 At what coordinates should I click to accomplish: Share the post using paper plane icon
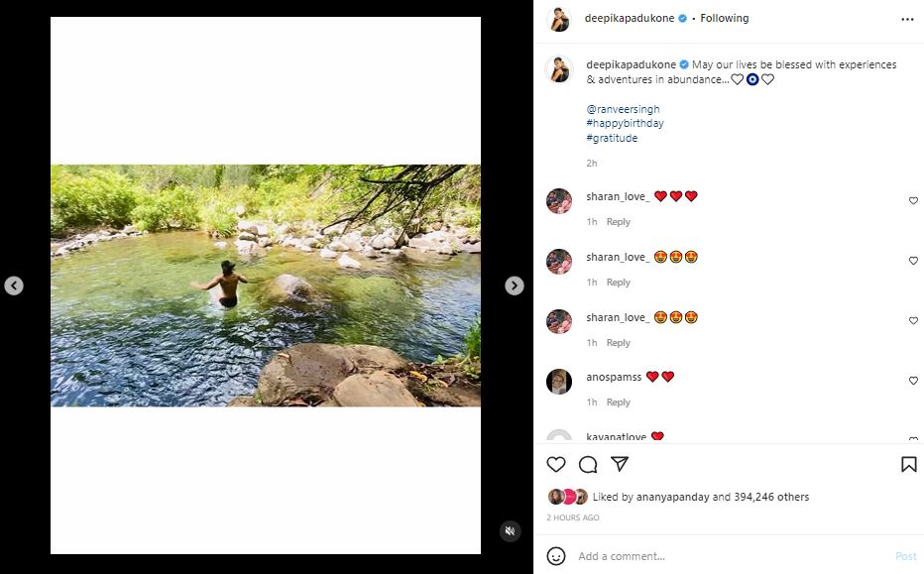click(x=620, y=464)
